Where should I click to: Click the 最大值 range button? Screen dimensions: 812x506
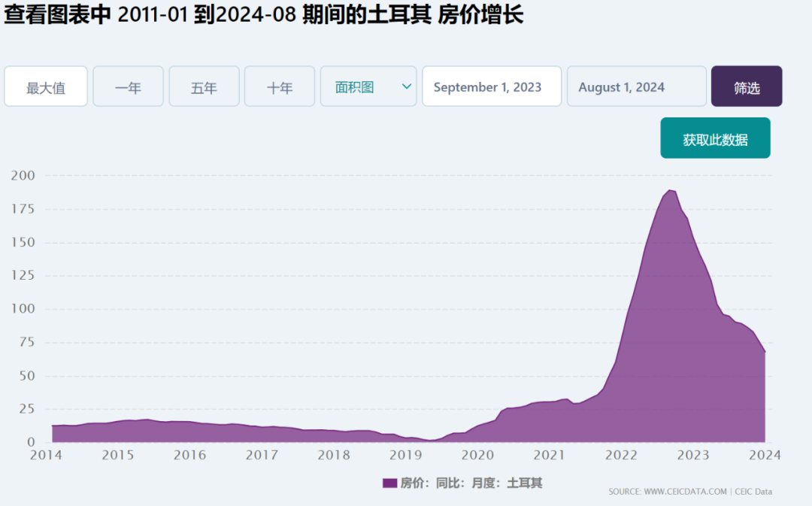pyautogui.click(x=46, y=86)
